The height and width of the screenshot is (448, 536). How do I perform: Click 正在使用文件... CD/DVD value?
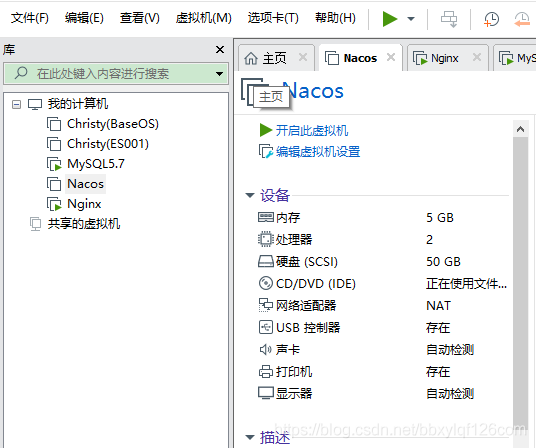coord(467,284)
